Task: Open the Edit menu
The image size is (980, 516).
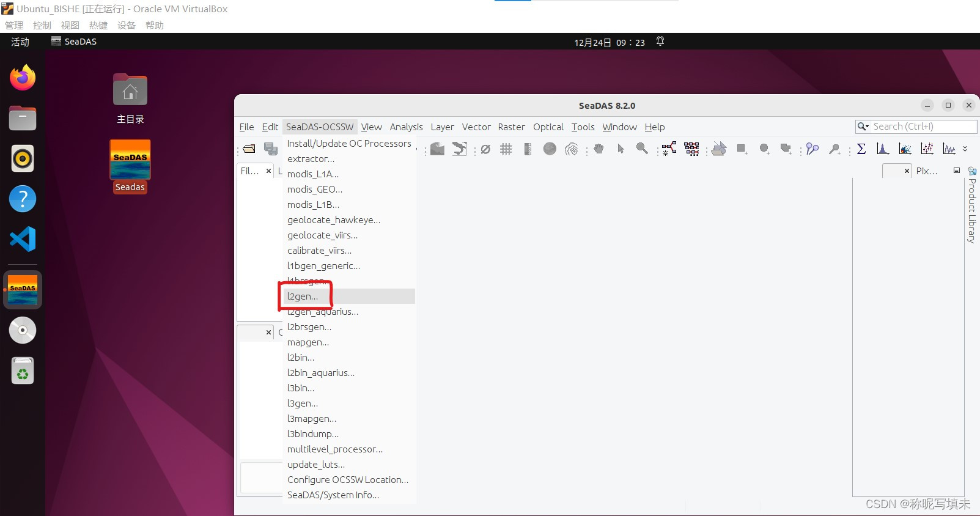Action: coord(270,127)
